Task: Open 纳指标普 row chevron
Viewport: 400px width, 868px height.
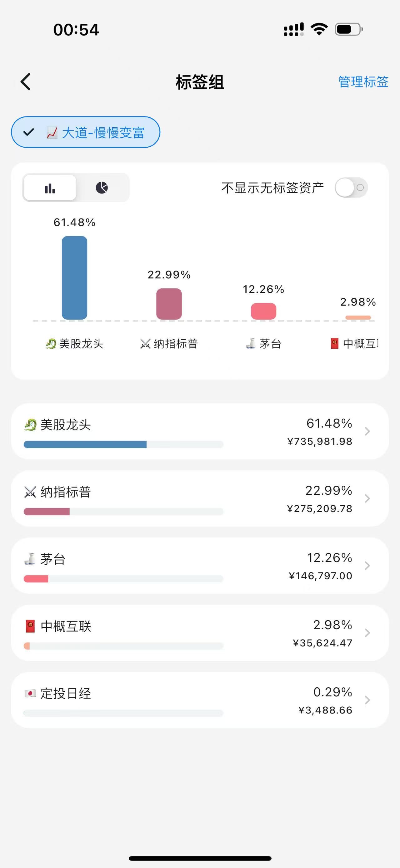Action: coord(367,498)
